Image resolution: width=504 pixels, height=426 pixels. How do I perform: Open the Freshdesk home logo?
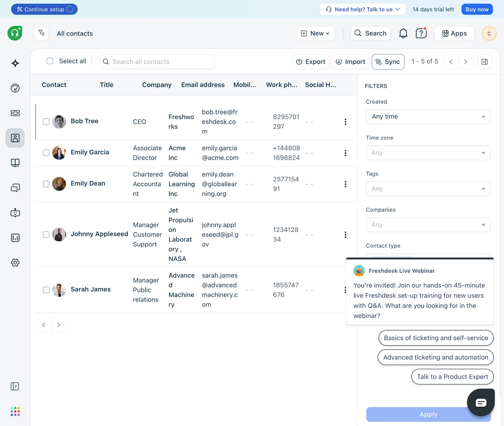click(x=15, y=33)
